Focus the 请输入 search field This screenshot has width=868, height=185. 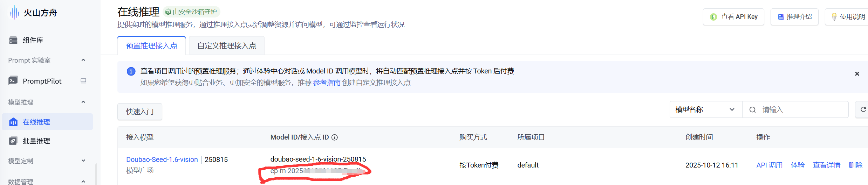pyautogui.click(x=802, y=110)
